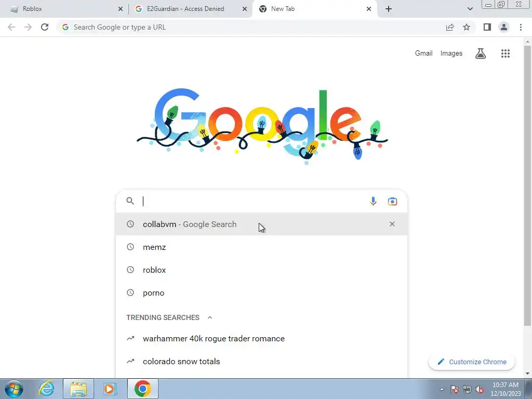Select the collabvm search history suggestion

tap(261, 224)
